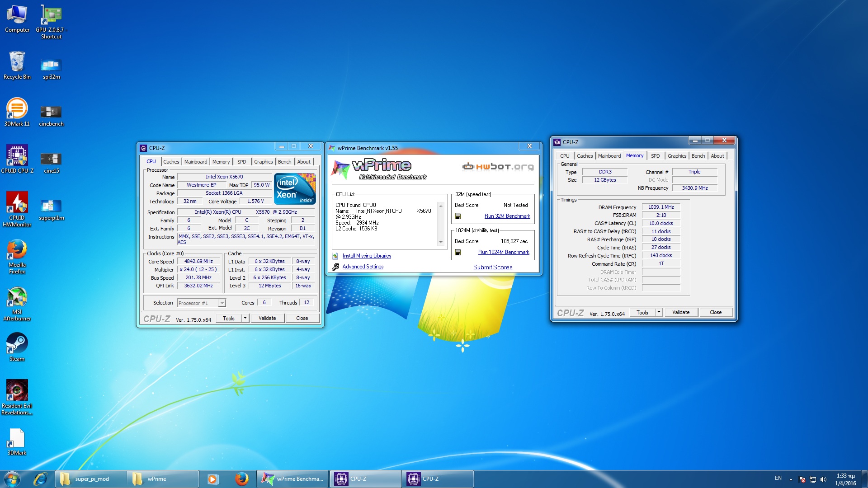The width and height of the screenshot is (868, 488).
Task: Click Run 32M Benchmark link
Action: tap(507, 216)
